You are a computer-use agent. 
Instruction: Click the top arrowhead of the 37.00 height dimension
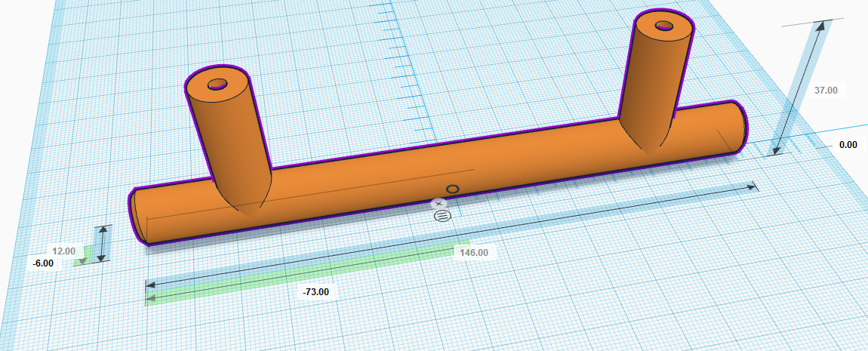pyautogui.click(x=817, y=26)
